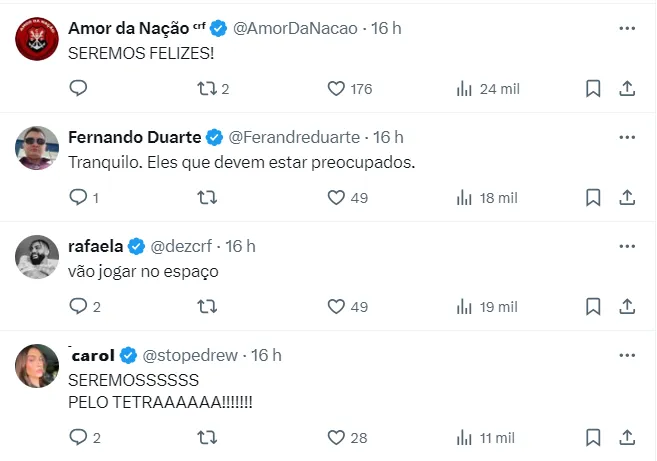Open Amor da Nação's profile avatar
The width and height of the screenshot is (657, 461).
[36, 41]
